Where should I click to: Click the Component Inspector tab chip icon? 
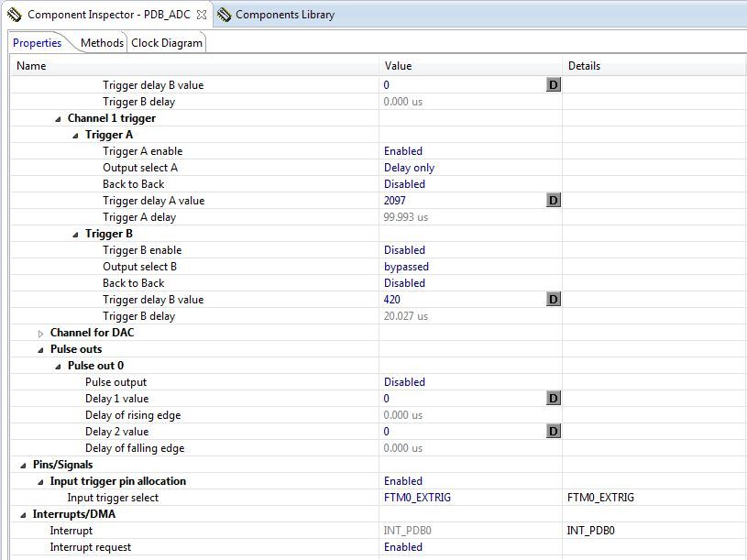coord(15,15)
